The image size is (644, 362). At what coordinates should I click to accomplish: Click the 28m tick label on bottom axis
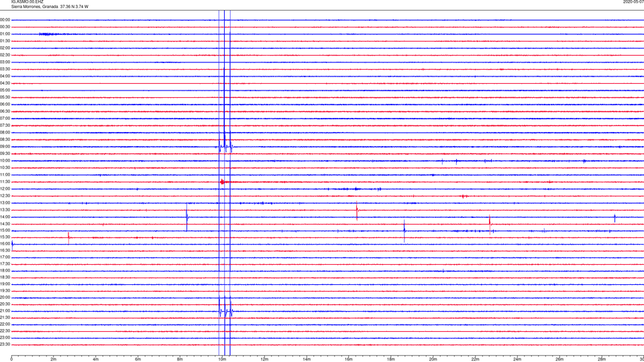click(602, 359)
